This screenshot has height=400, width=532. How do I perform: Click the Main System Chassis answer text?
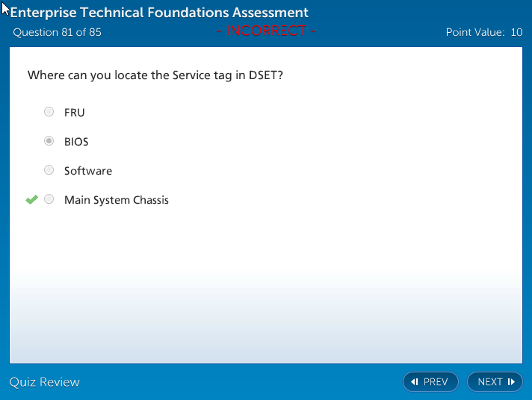click(117, 200)
